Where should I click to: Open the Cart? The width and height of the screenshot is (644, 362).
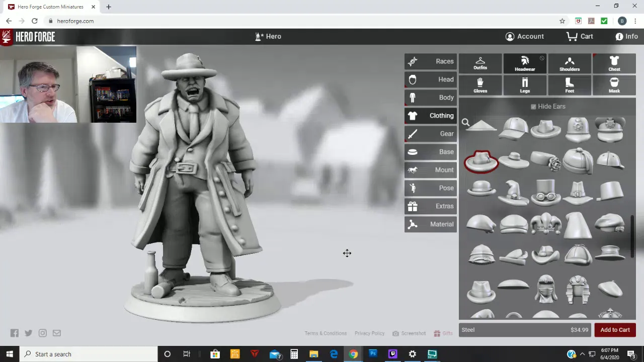[x=580, y=36]
